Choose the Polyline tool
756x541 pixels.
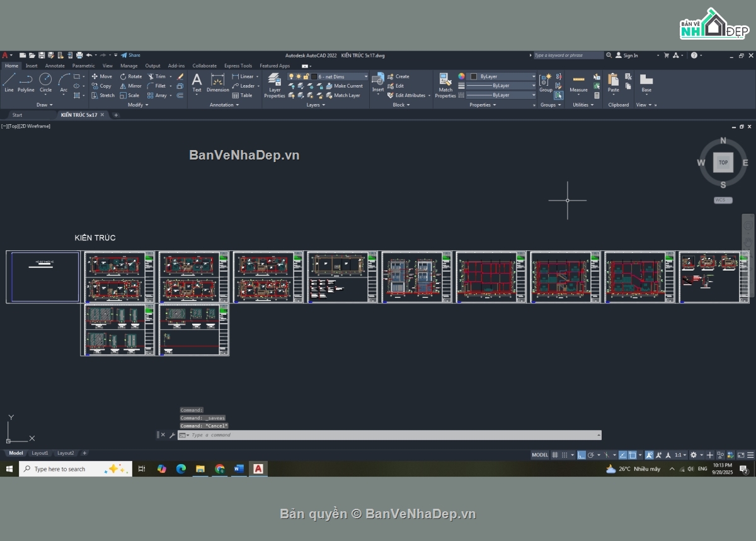tap(26, 82)
